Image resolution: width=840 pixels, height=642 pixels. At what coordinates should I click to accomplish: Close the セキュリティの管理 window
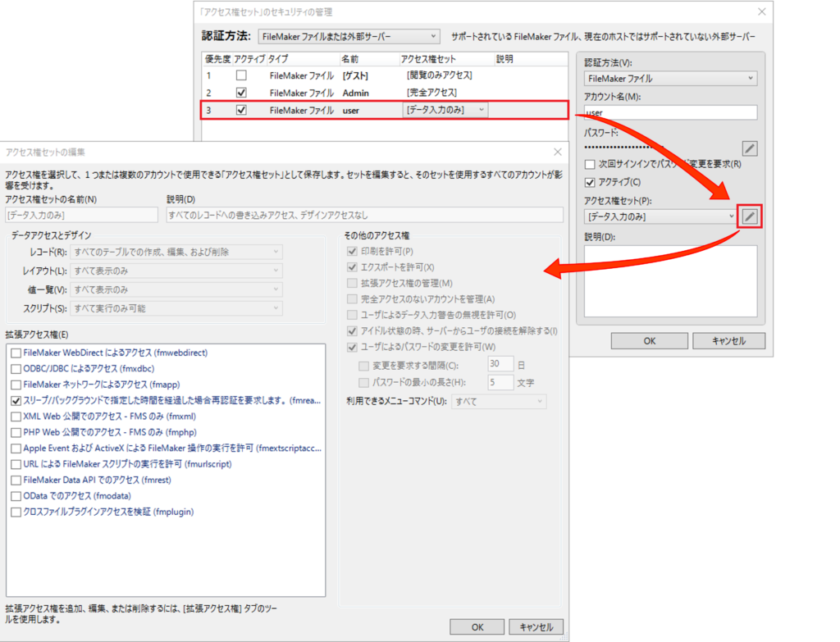point(762,11)
